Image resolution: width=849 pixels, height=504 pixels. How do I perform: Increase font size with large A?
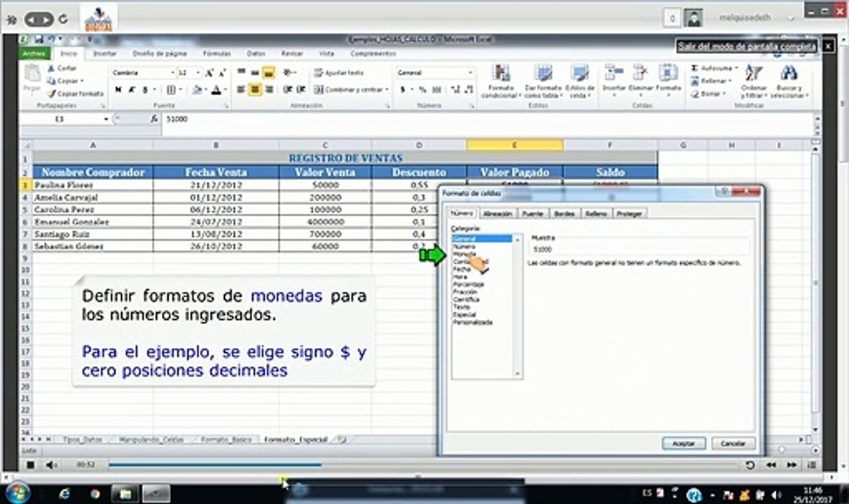209,73
